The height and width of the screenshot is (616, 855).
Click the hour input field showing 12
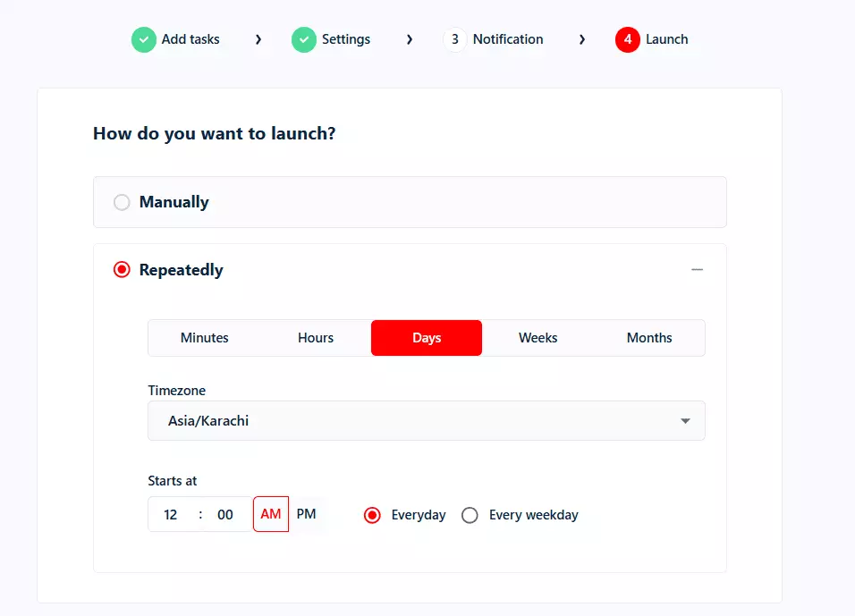click(171, 515)
